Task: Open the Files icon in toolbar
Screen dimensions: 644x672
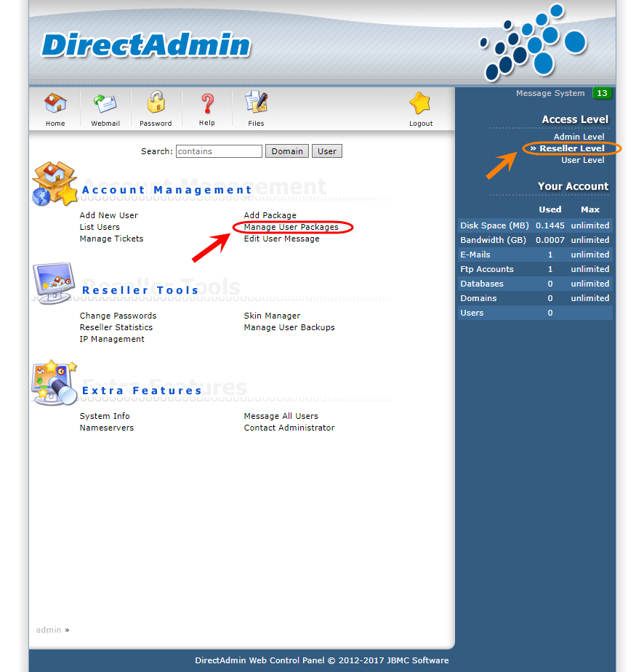Action: (256, 102)
